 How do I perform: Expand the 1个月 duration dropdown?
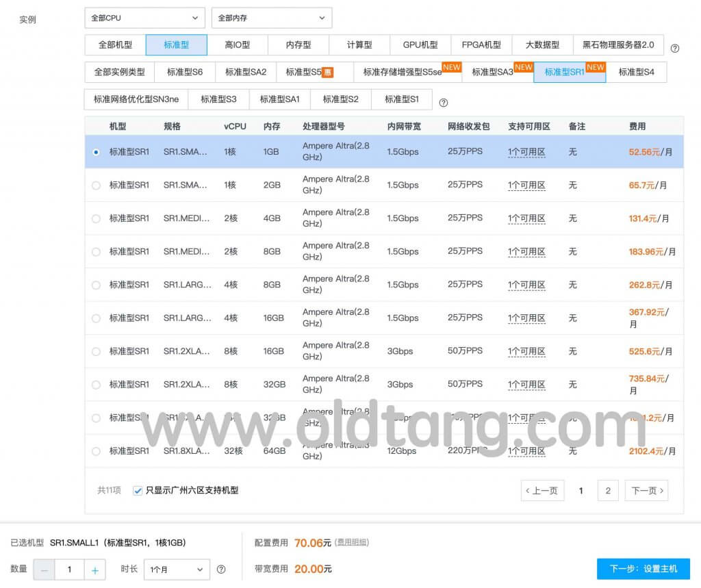click(177, 569)
